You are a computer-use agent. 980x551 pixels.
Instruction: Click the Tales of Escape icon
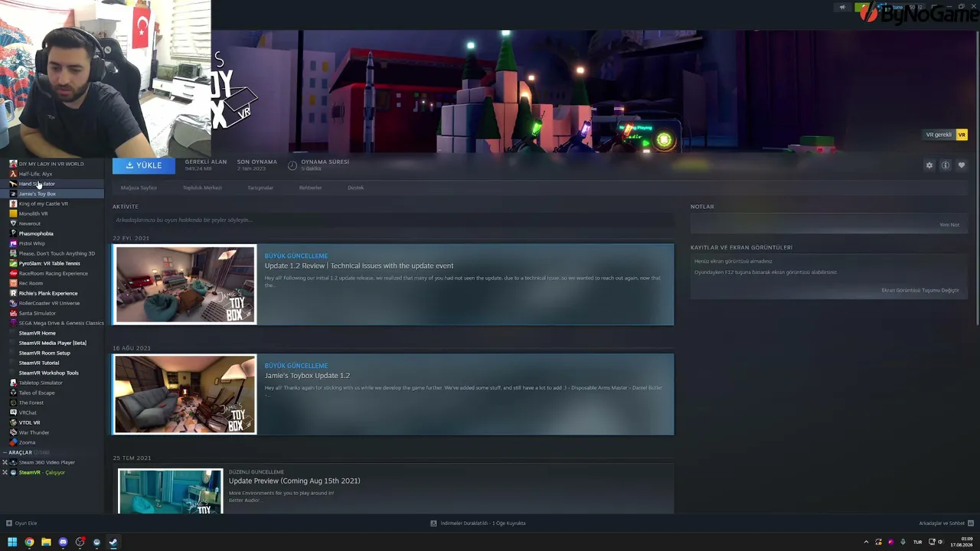[x=13, y=393]
